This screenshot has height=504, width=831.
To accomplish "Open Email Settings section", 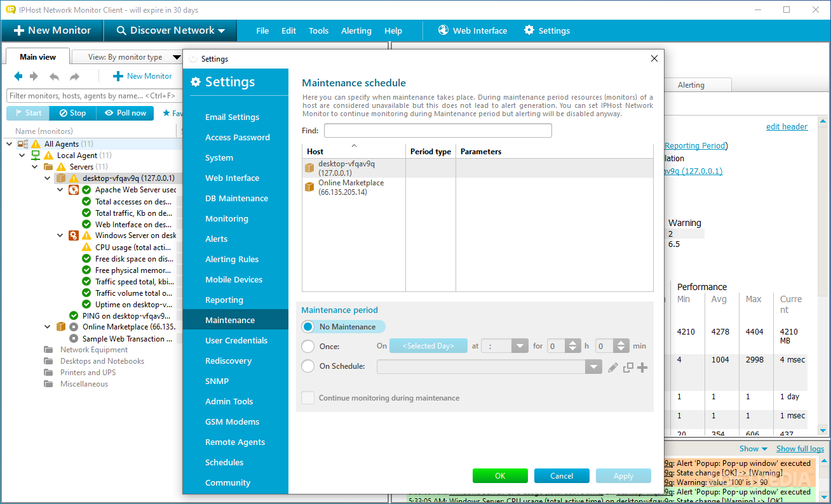I will coord(233,117).
